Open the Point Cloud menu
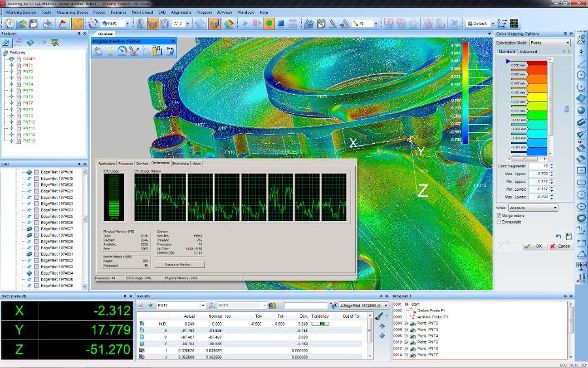The width and height of the screenshot is (588, 368). tap(142, 12)
